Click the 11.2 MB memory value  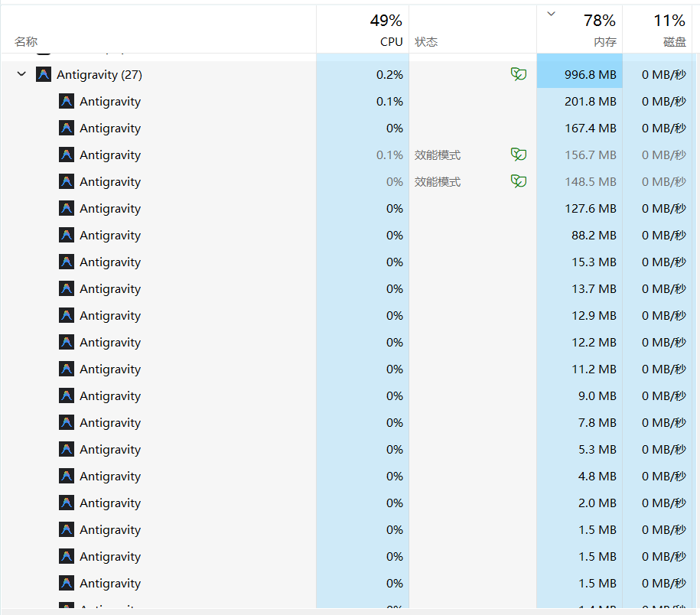coord(594,369)
